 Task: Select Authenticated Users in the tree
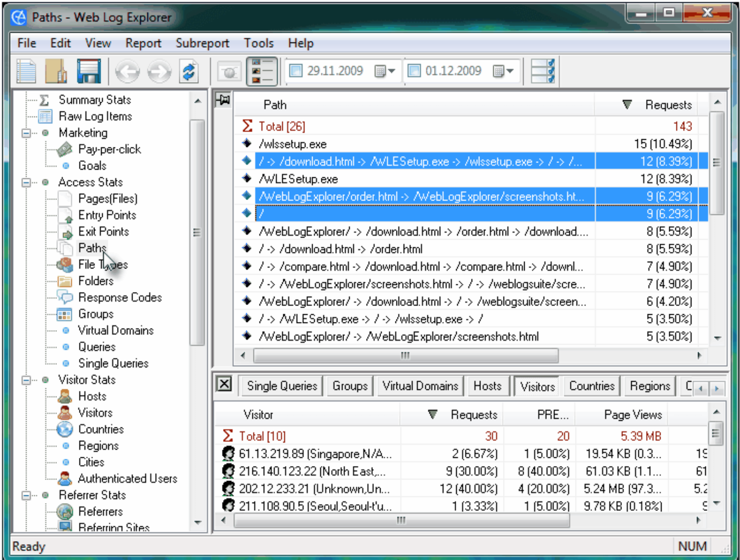[x=127, y=479]
